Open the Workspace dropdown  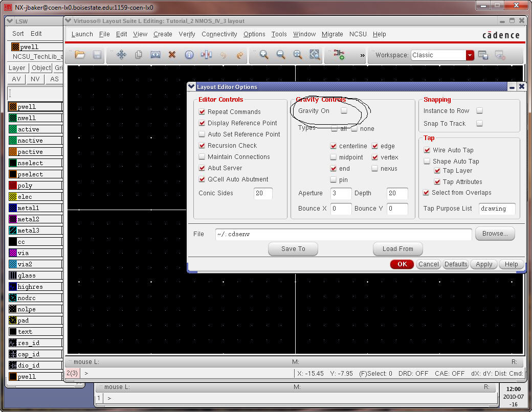pos(470,55)
